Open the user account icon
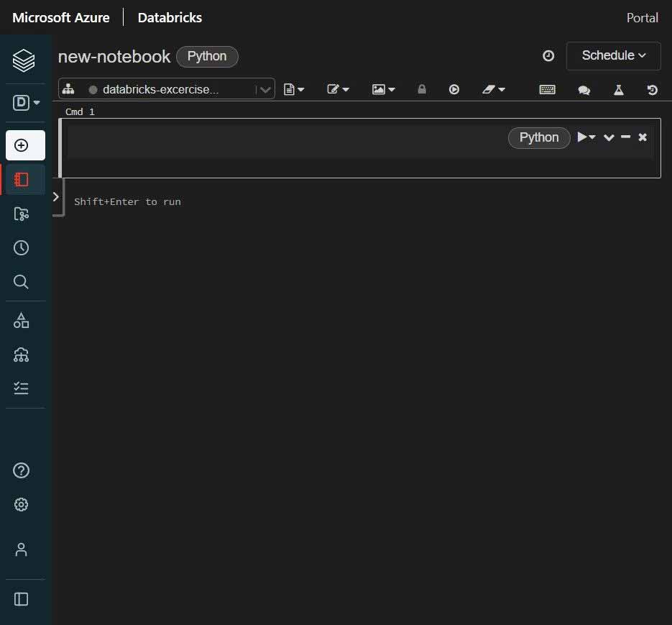Image resolution: width=672 pixels, height=625 pixels. pyautogui.click(x=21, y=549)
